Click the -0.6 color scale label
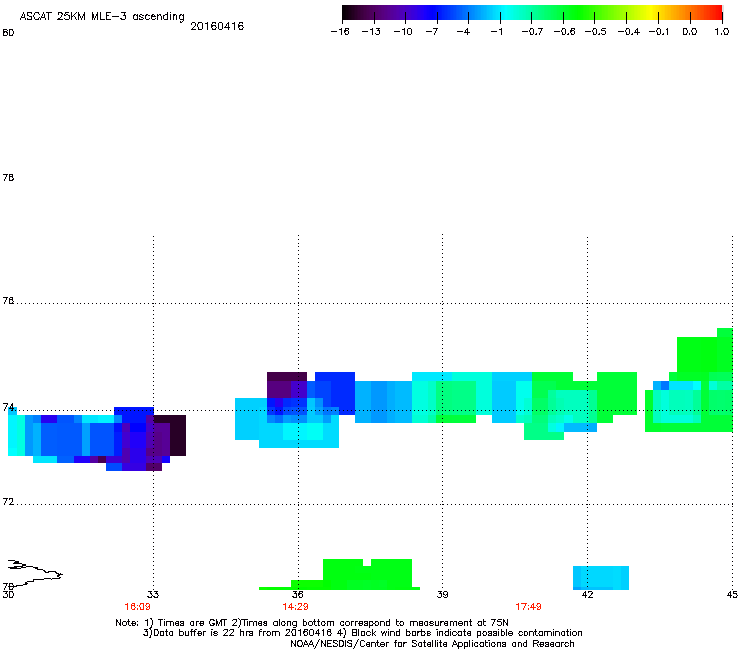 coord(564,32)
